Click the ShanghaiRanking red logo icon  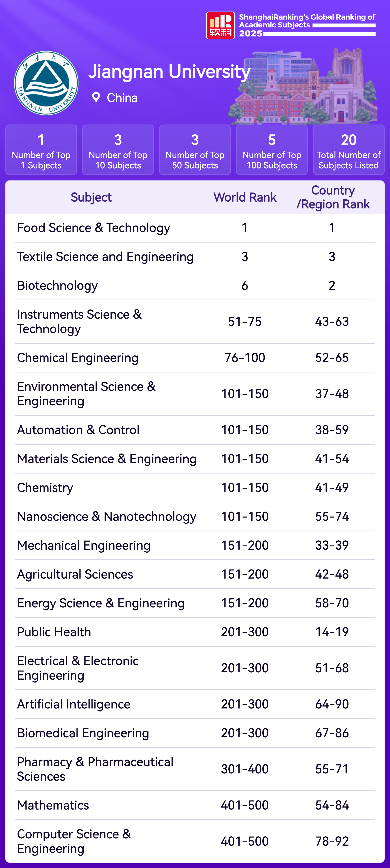(220, 26)
